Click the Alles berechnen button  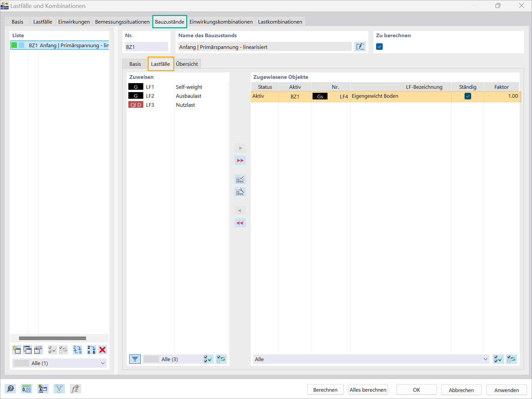pos(368,390)
